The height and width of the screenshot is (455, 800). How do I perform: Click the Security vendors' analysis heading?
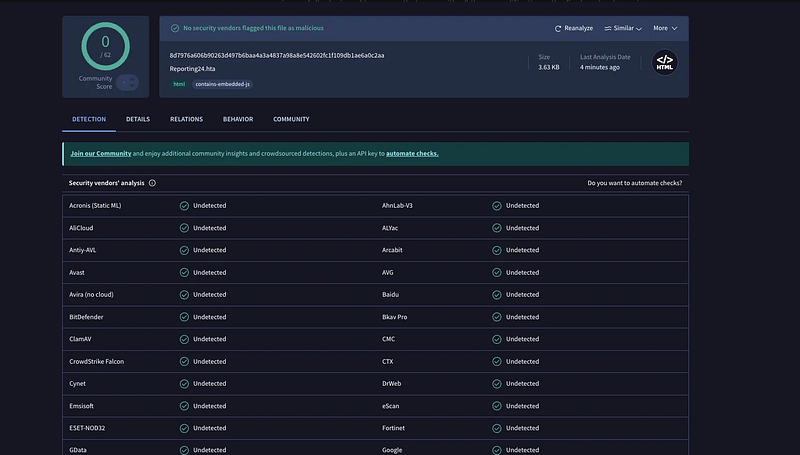107,183
